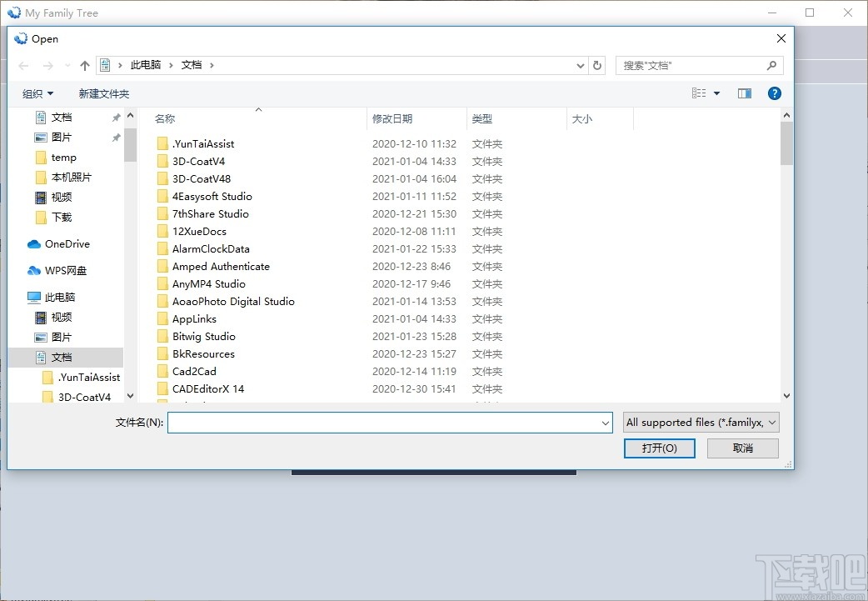Select 3D-CoatV4 in sidebar tree
The height and width of the screenshot is (601, 868).
click(x=77, y=397)
